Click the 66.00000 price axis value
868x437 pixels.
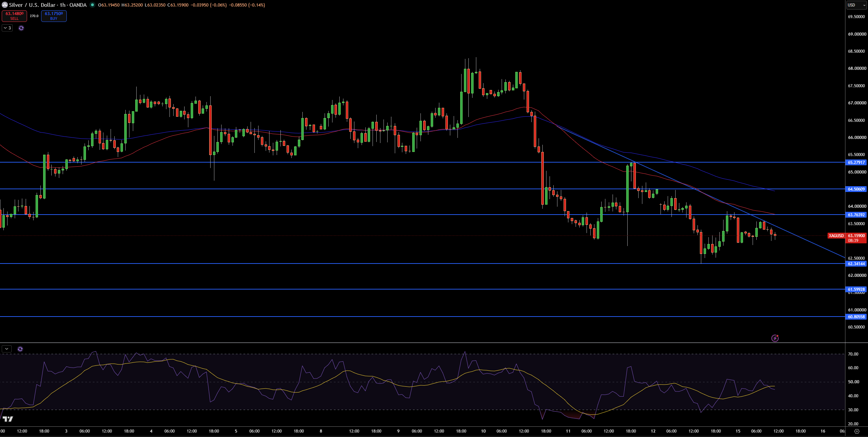(856, 138)
